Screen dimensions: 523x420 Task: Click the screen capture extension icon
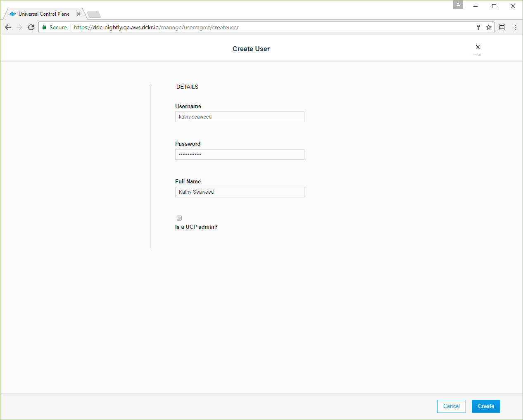[502, 27]
